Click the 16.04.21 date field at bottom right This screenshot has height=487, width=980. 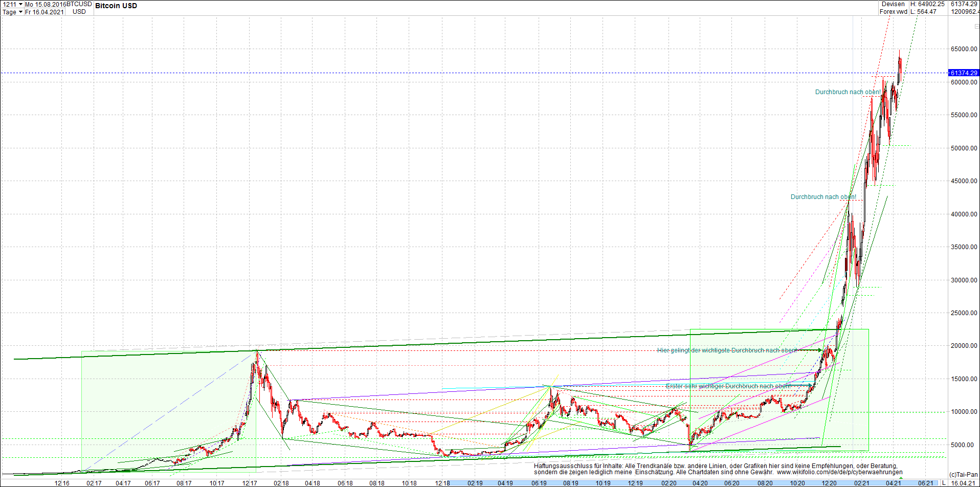click(963, 483)
